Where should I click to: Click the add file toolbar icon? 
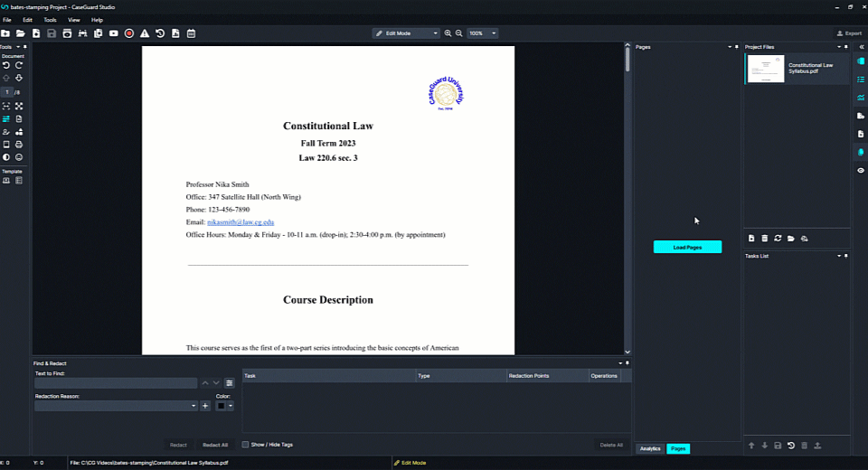pos(36,33)
